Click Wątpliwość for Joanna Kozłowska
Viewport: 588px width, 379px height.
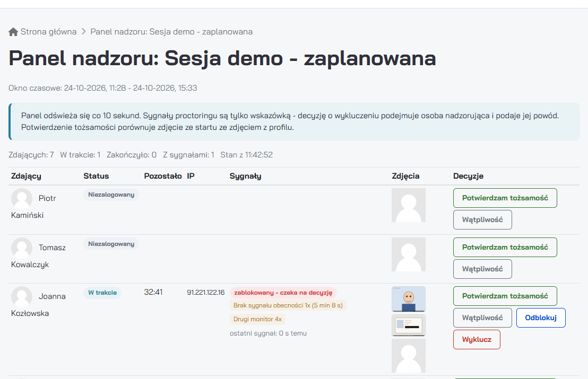click(482, 318)
